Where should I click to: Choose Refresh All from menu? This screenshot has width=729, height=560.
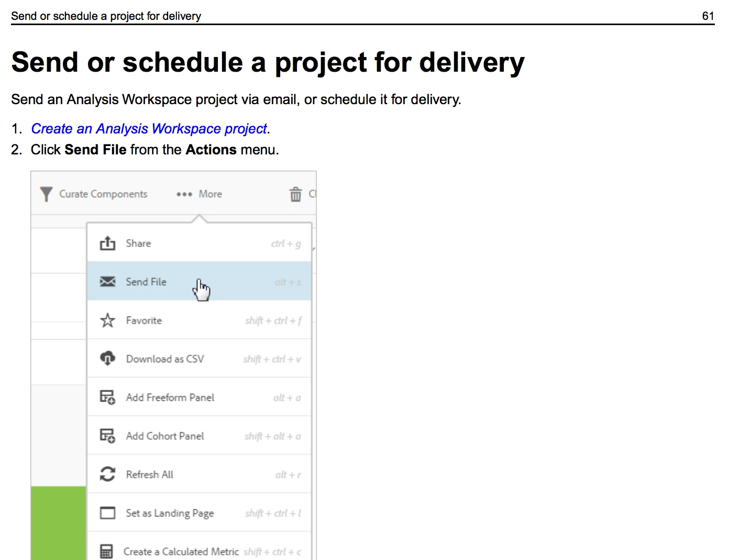point(200,474)
